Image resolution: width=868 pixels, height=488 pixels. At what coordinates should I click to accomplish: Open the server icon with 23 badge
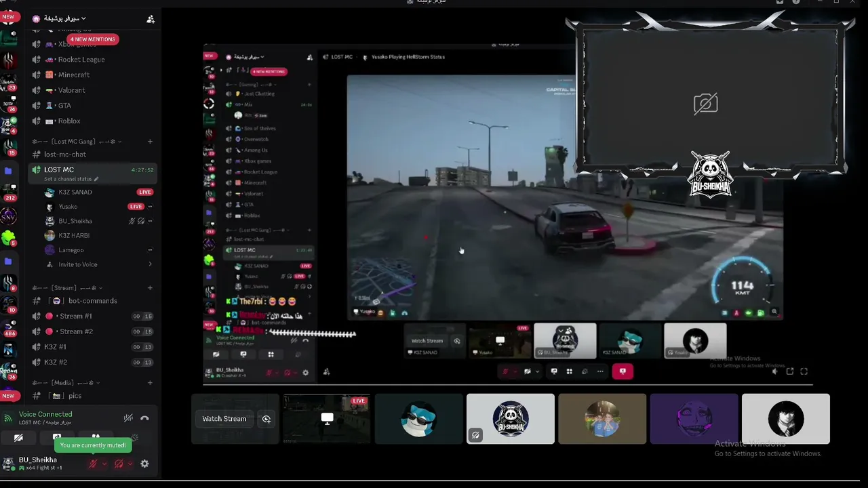[9, 82]
